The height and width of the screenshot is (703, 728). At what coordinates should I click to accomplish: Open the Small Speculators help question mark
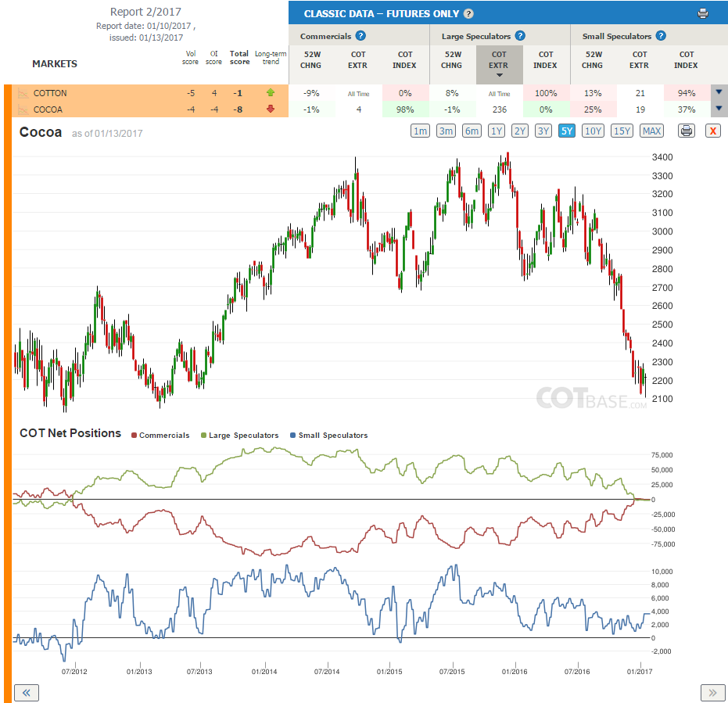pos(661,36)
